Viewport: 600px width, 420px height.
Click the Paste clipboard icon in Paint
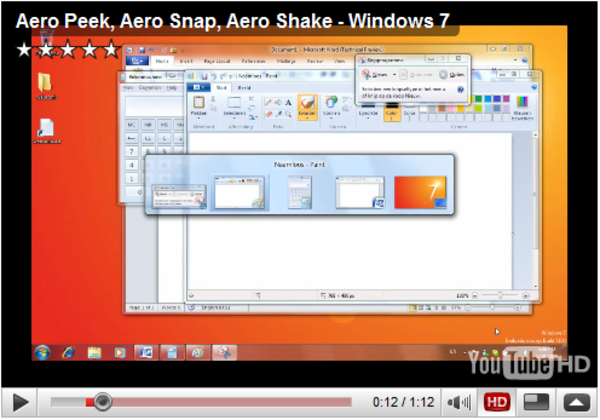pyautogui.click(x=199, y=103)
